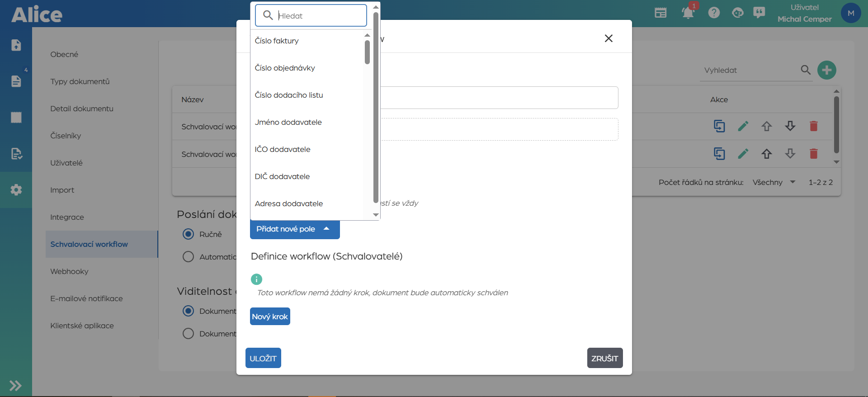The height and width of the screenshot is (397, 868).
Task: Select the second Dokument visibility radio
Action: coord(188,334)
